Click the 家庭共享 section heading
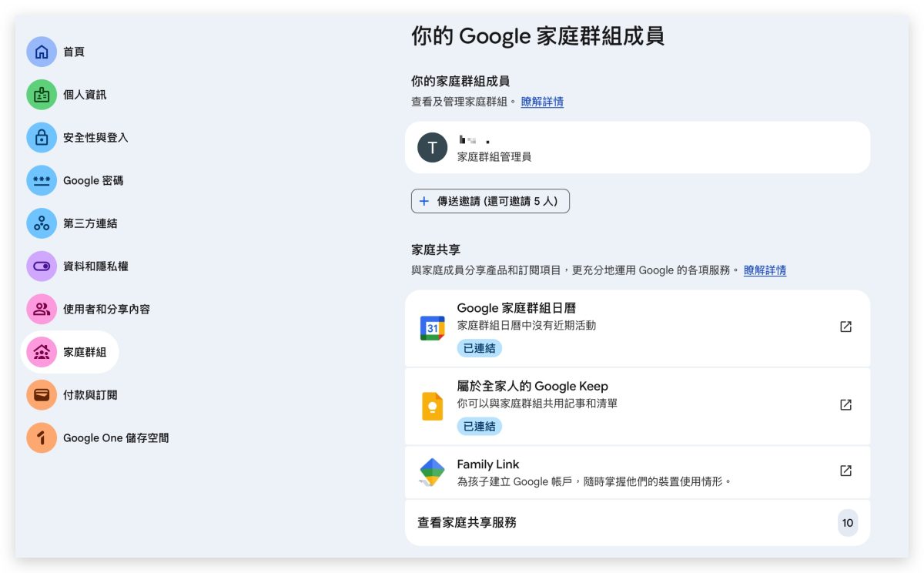This screenshot has width=924, height=573. (x=436, y=250)
